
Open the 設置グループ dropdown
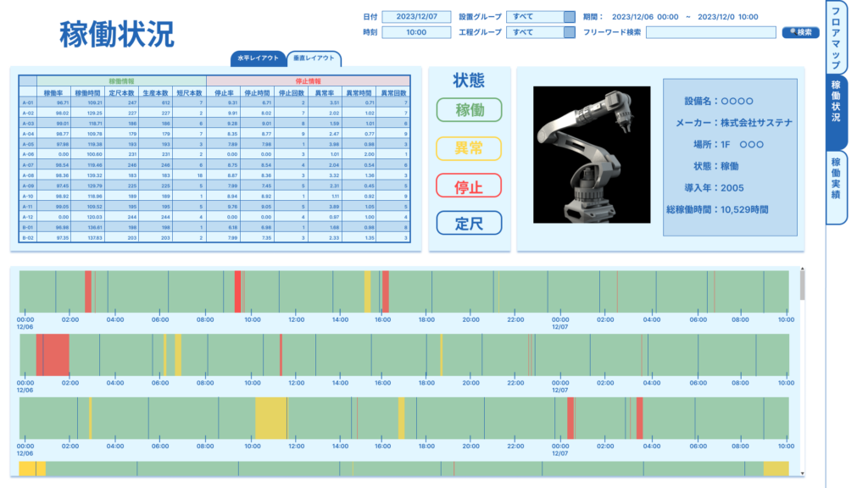(541, 16)
